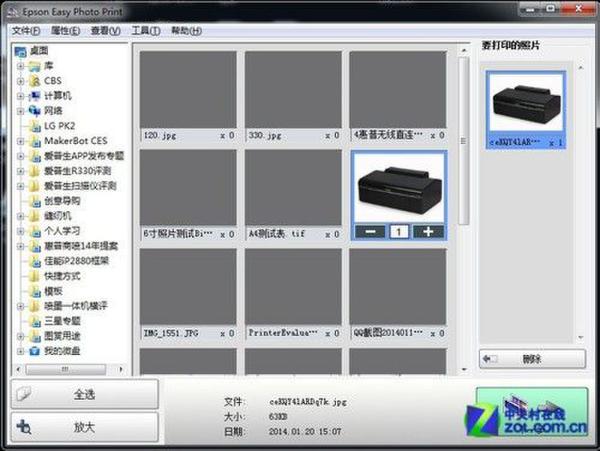Click the 三星专题 folder icon

35,321
